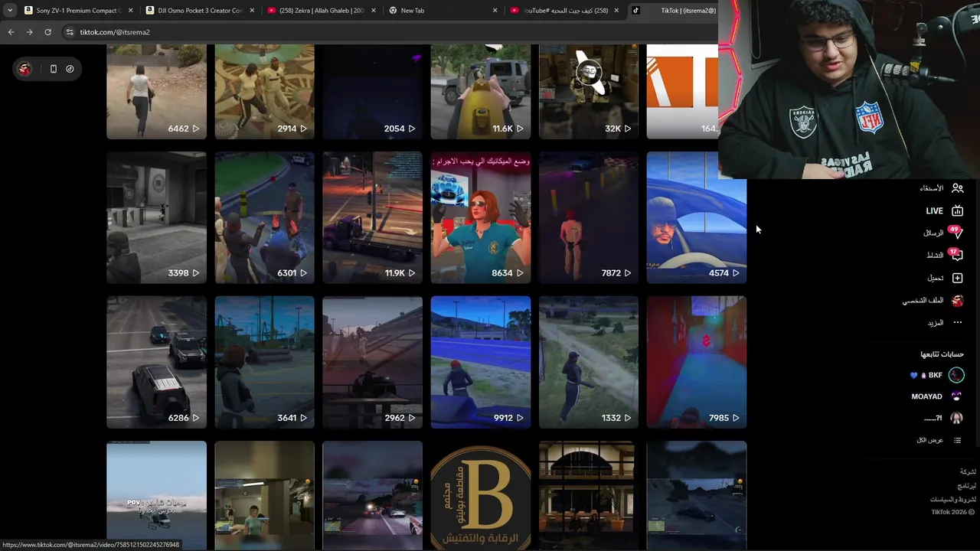Open the red hallway video with 7985 plays
The width and height of the screenshot is (980, 551).
tap(696, 362)
